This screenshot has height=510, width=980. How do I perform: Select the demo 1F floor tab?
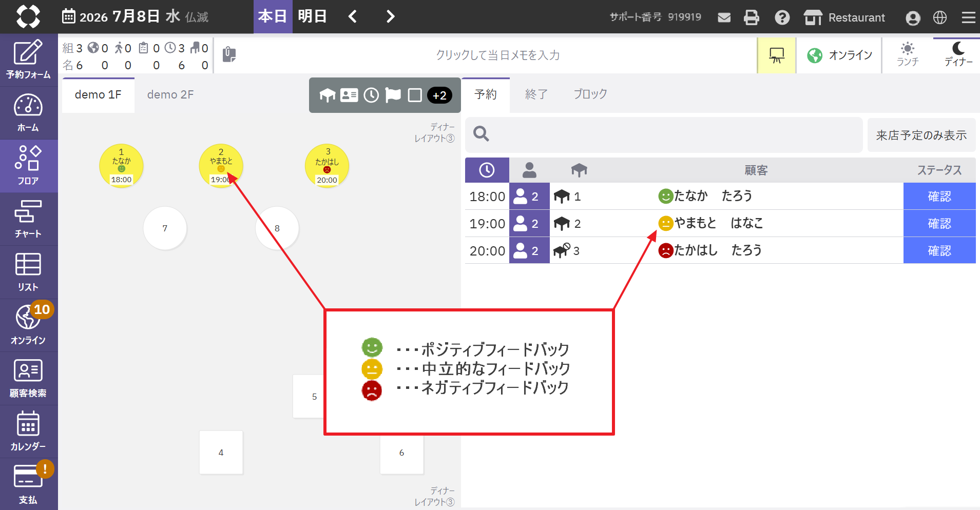tap(98, 95)
